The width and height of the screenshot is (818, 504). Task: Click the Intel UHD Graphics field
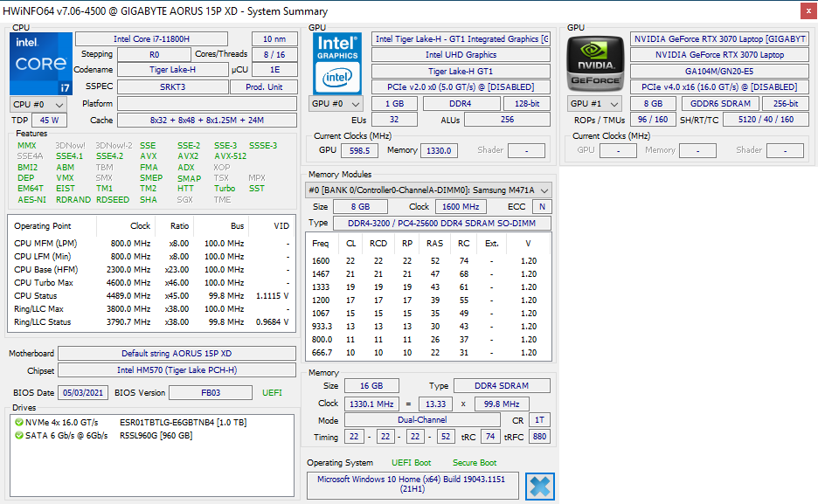tap(461, 55)
